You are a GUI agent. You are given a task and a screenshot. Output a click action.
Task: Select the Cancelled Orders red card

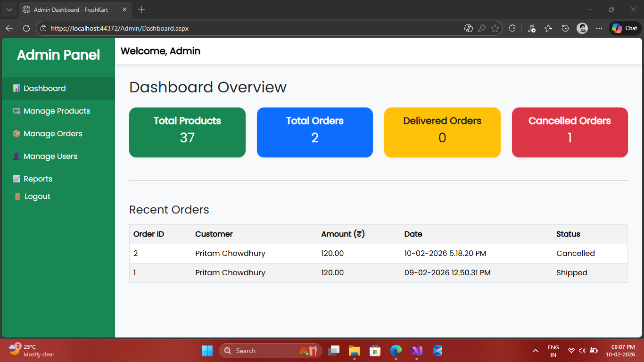[x=570, y=132]
